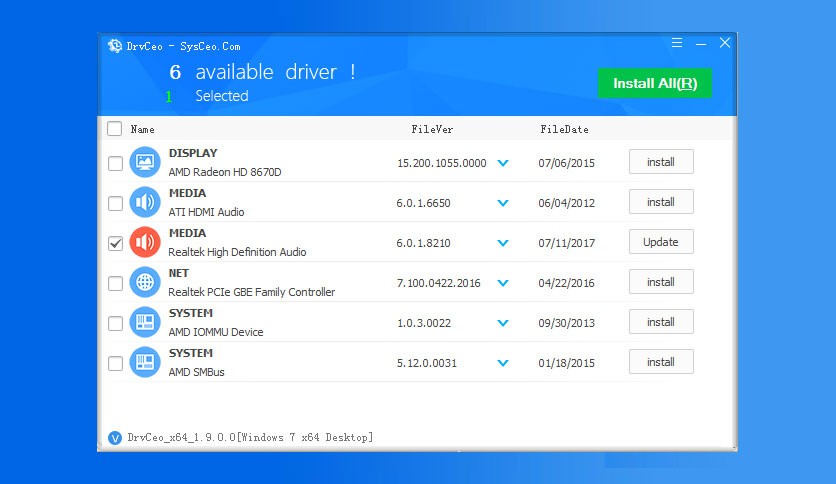The image size is (836, 484).
Task: Install the AMD Radeon HD 8670D driver
Action: coord(661,162)
